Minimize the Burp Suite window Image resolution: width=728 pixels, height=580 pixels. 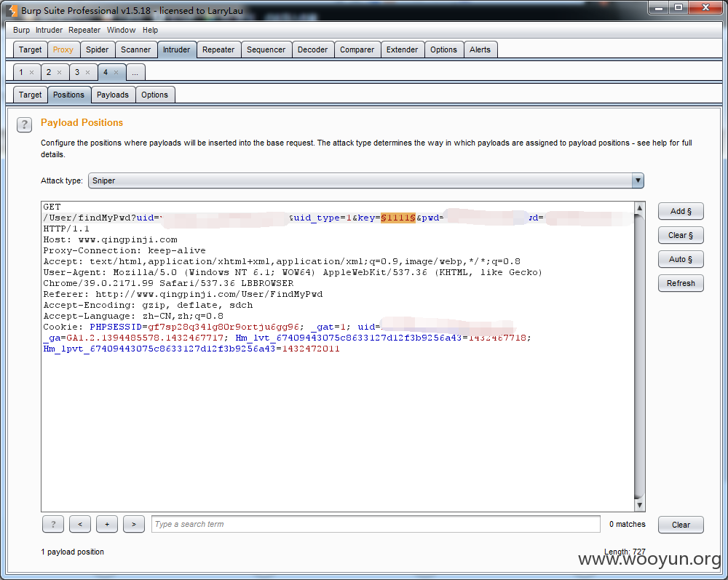pos(658,8)
